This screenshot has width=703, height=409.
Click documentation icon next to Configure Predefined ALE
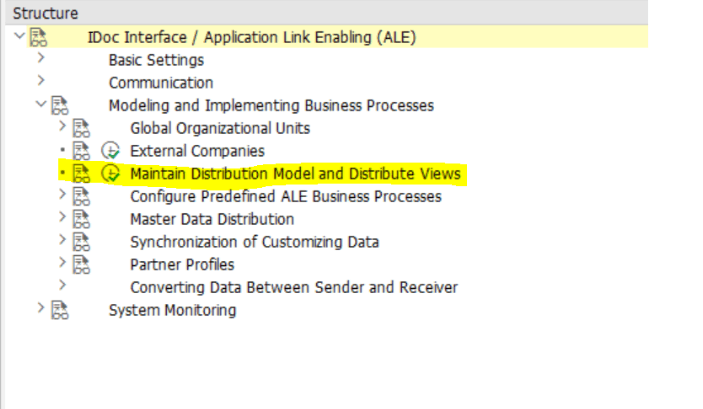(81, 197)
